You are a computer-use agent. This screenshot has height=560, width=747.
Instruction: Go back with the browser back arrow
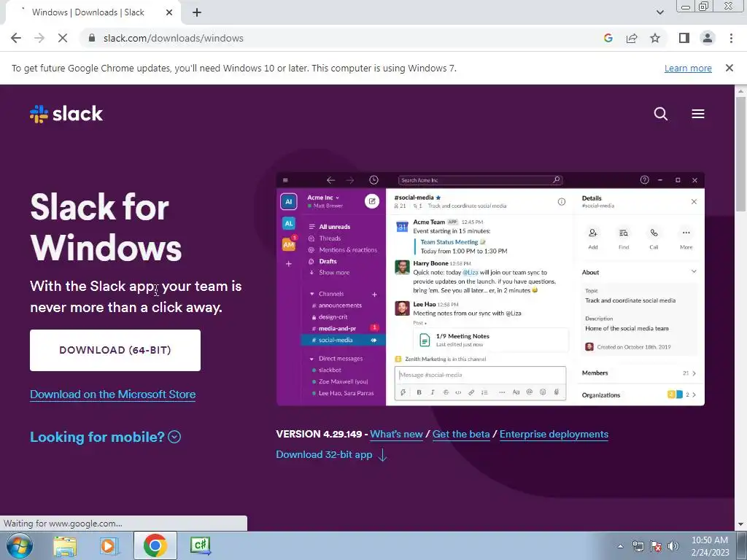click(16, 38)
